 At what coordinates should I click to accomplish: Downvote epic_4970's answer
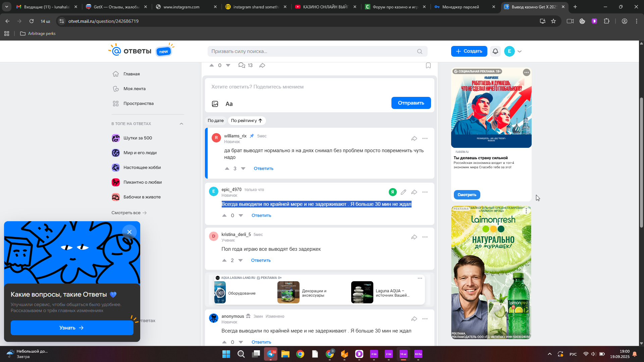[x=241, y=216]
